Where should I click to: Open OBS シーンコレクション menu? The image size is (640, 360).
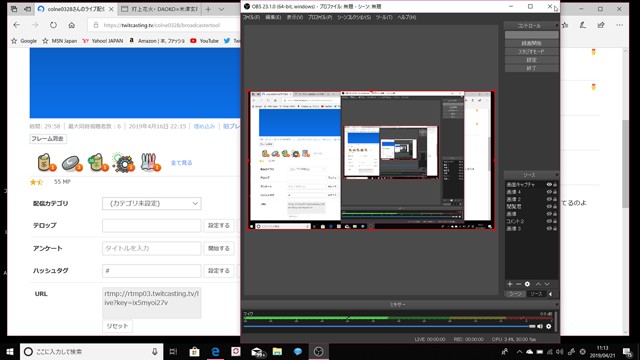tap(354, 18)
